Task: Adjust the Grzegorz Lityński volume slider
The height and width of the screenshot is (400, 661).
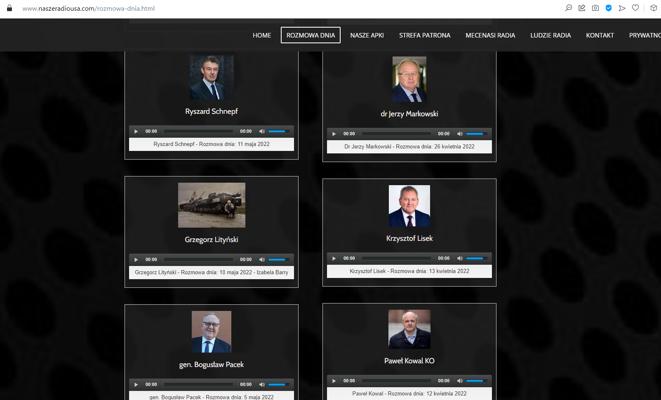Action: pos(278,260)
